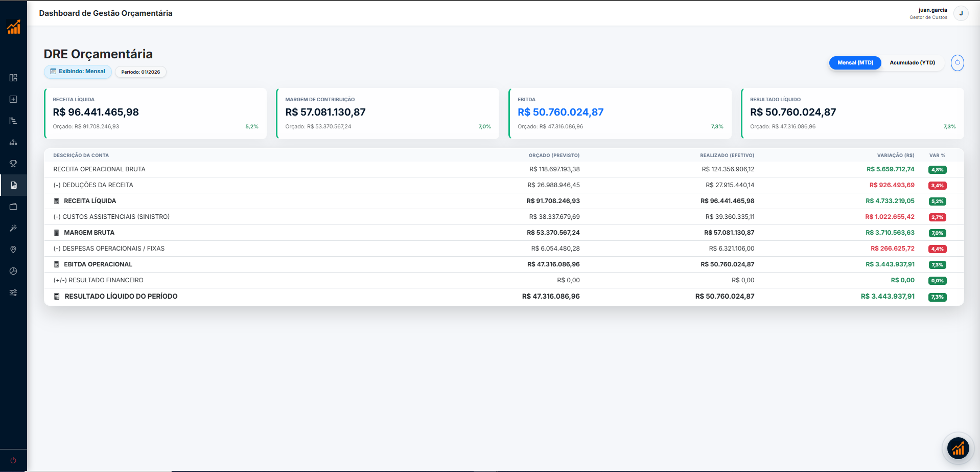980x472 pixels.
Task: Open the dashboard grid layout icon
Action: coord(13,78)
